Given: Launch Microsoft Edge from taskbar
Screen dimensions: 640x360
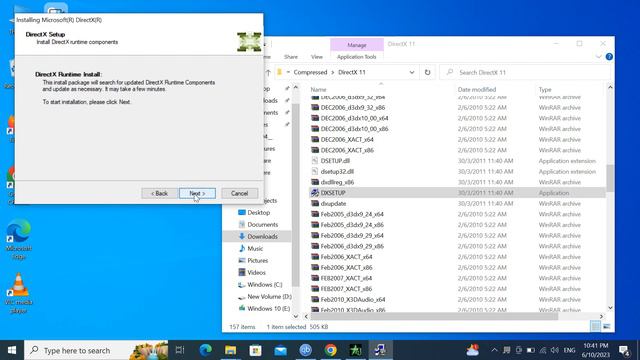Looking at the screenshot, I should 205,350.
